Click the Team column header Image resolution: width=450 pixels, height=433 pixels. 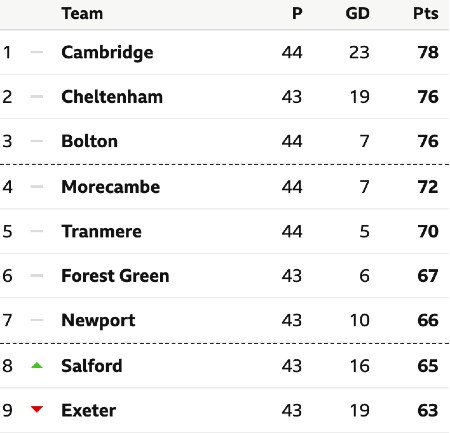tap(82, 14)
